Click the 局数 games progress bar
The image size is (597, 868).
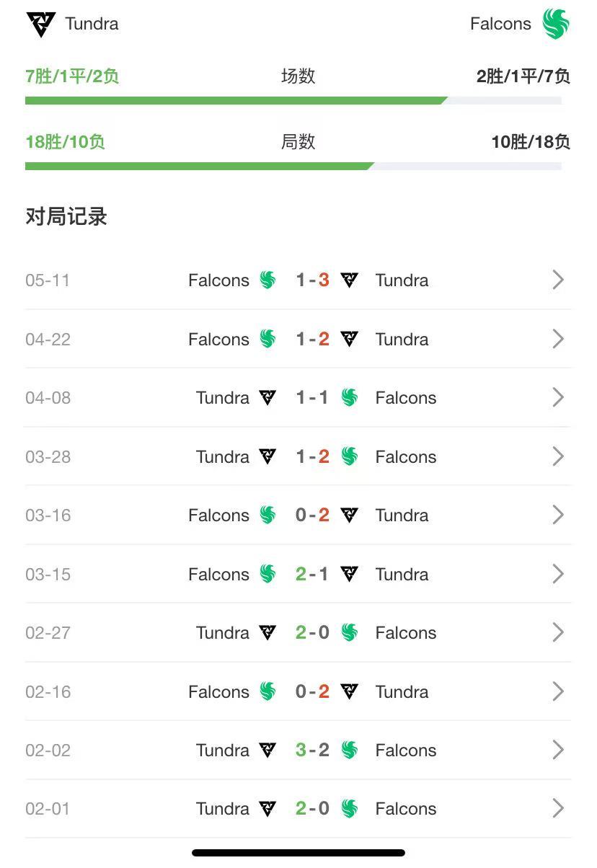click(293, 167)
